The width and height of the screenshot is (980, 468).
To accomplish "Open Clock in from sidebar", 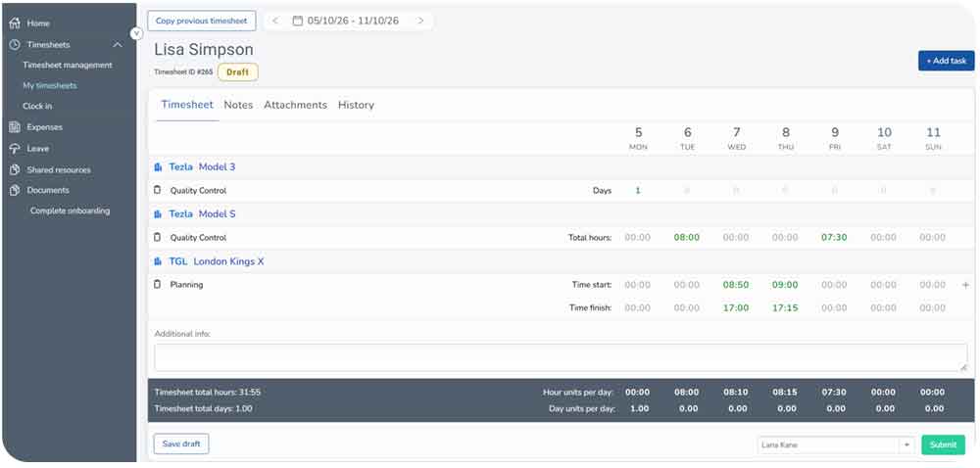I will click(37, 106).
